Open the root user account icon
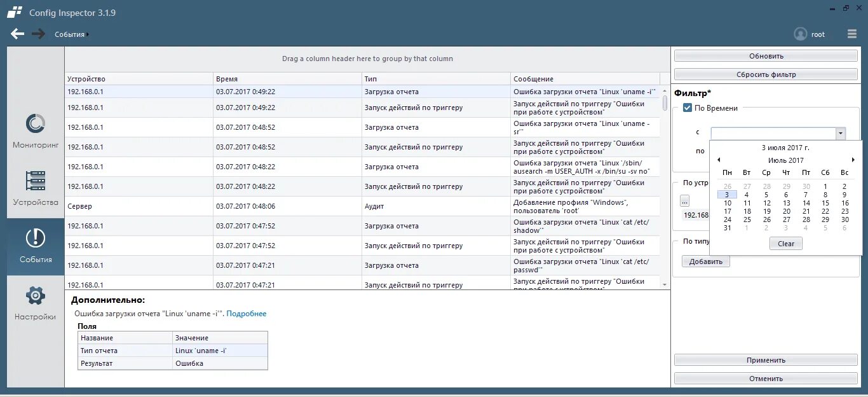 (x=801, y=34)
